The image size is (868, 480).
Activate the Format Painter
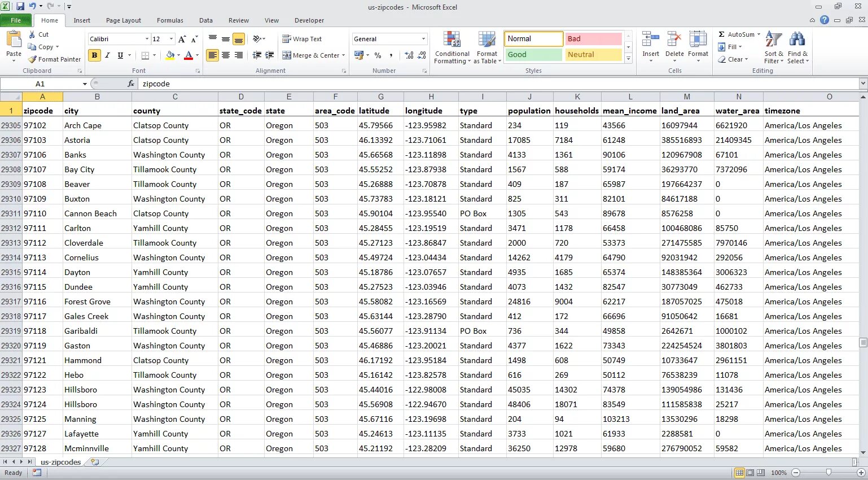click(55, 59)
